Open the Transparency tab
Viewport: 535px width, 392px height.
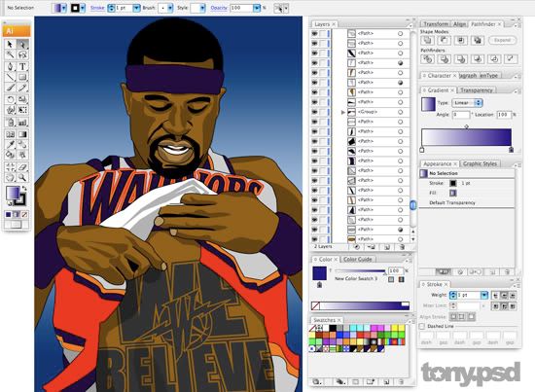pos(477,90)
